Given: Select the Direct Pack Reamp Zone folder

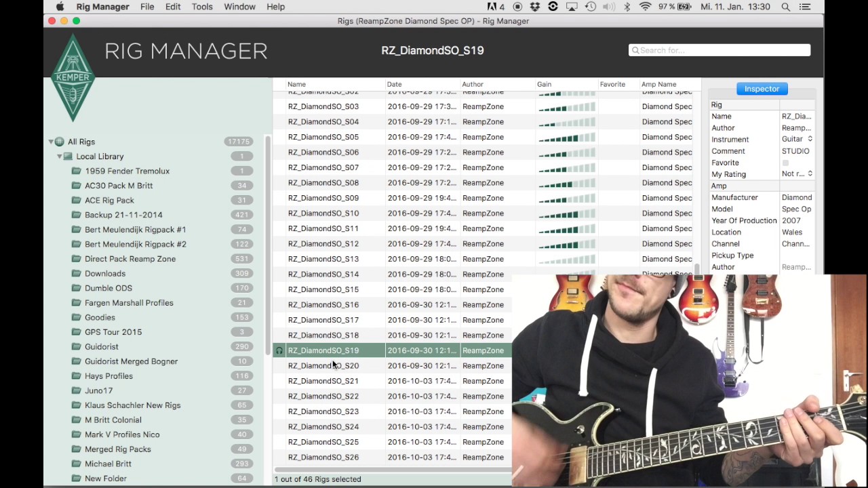Looking at the screenshot, I should pos(130,259).
